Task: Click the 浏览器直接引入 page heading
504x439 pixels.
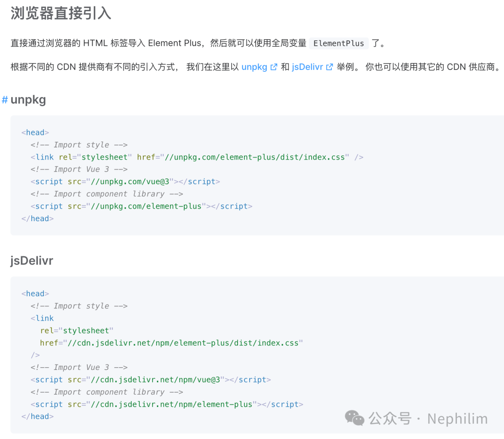Action: 61,14
